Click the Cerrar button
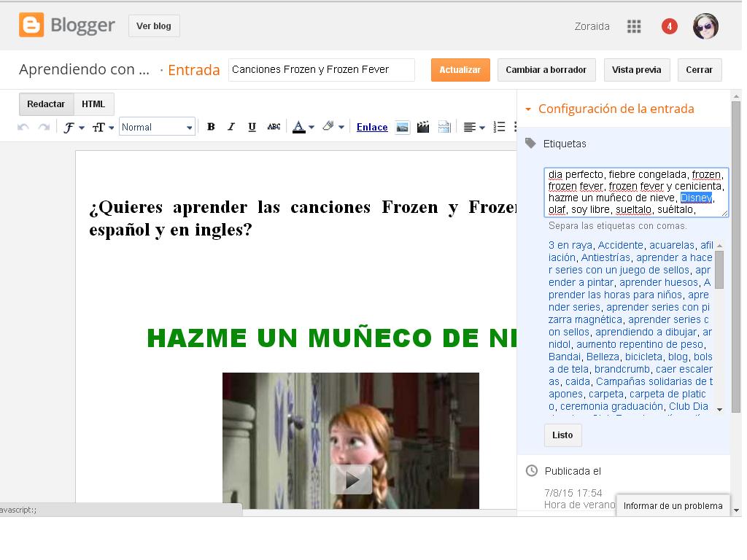This screenshot has height=560, width=747. pos(700,69)
